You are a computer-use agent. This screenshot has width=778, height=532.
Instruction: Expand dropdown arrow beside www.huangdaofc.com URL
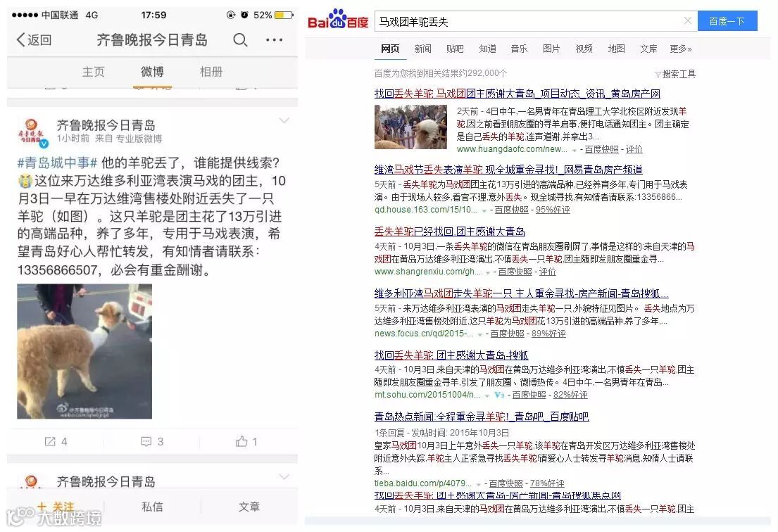coord(575,150)
